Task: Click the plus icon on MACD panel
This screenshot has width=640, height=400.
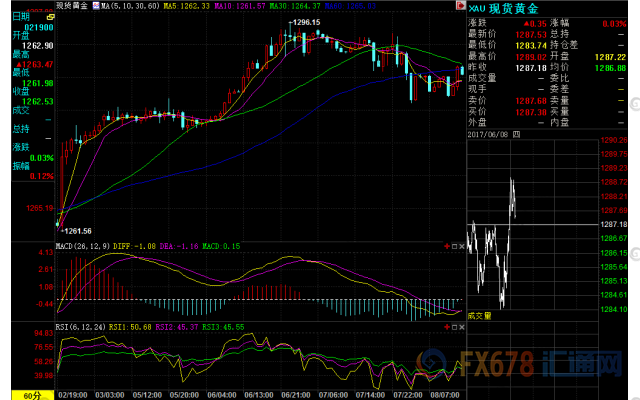Action: point(446,246)
